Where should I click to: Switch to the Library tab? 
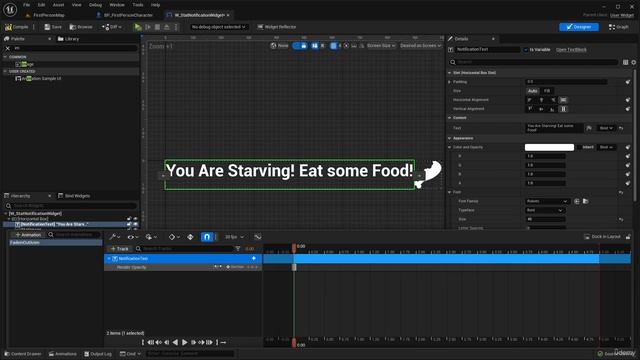click(68, 39)
